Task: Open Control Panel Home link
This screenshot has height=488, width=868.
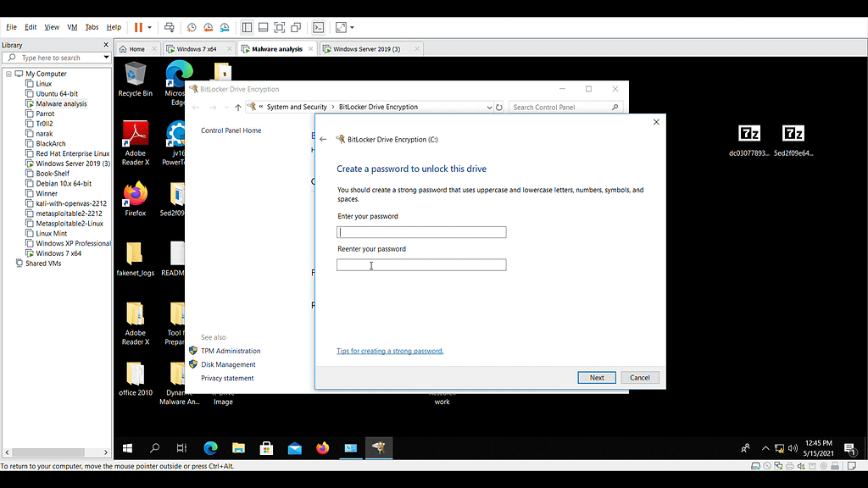Action: (231, 130)
